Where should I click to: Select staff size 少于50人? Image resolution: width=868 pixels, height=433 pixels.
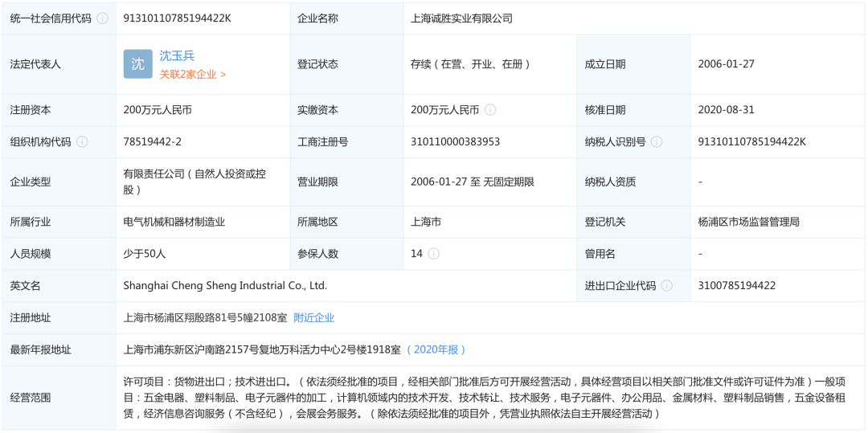(145, 254)
